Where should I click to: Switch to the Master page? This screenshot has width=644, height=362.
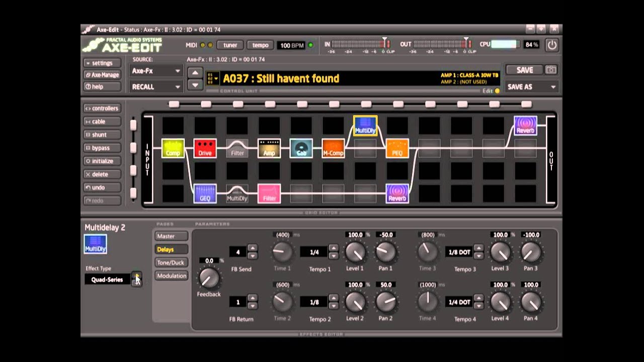pyautogui.click(x=171, y=236)
